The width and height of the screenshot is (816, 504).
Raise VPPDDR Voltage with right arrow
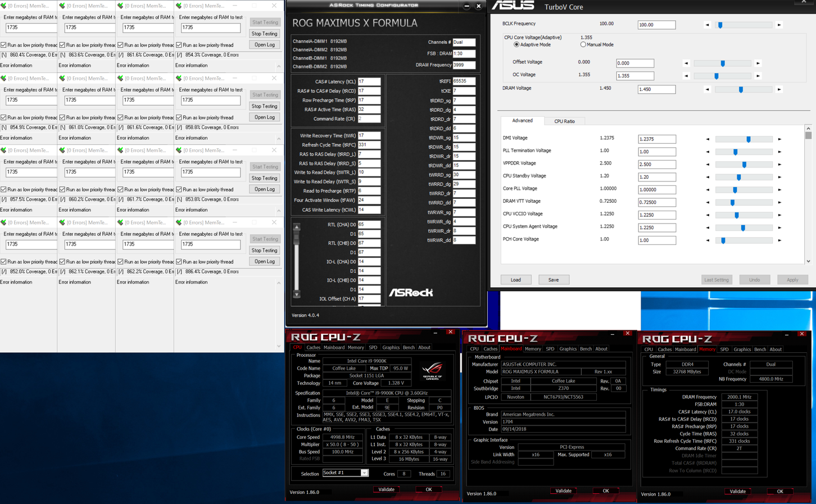coord(779,165)
